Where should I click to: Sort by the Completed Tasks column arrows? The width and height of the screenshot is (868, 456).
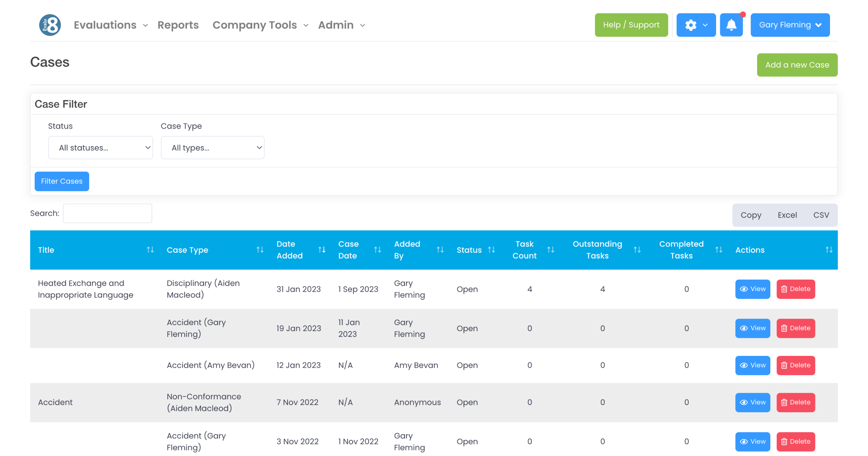coord(718,250)
